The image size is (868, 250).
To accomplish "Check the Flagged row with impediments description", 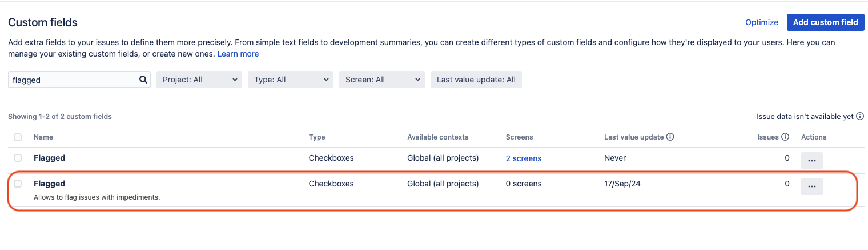I will [x=18, y=184].
